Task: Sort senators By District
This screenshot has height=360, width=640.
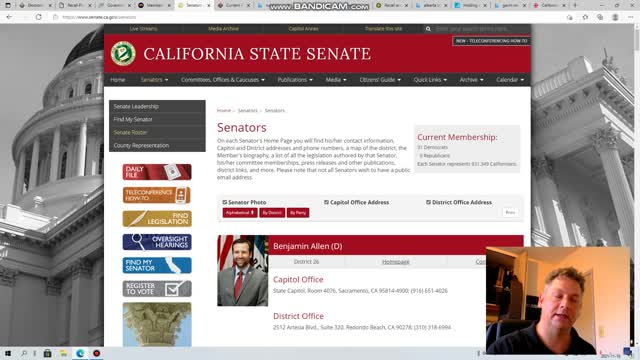Action: (x=272, y=213)
